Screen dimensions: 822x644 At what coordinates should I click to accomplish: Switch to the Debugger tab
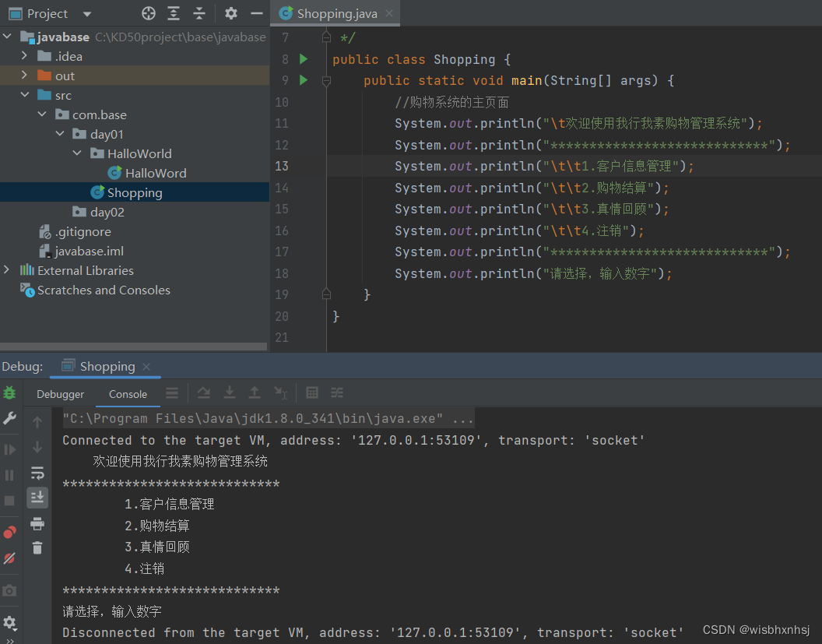pyautogui.click(x=60, y=394)
